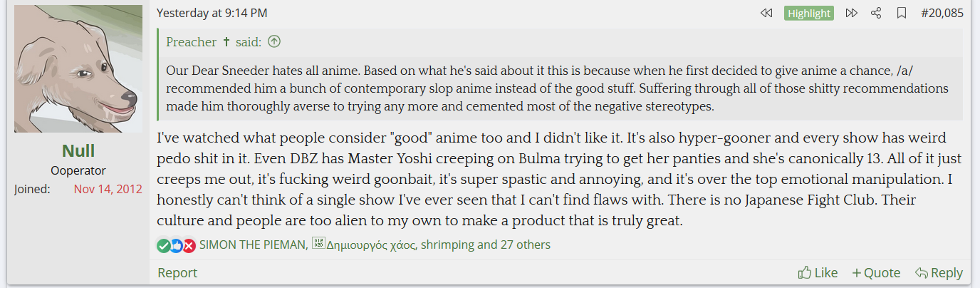Like Null's post
The height and width of the screenshot is (288, 980).
tap(818, 273)
